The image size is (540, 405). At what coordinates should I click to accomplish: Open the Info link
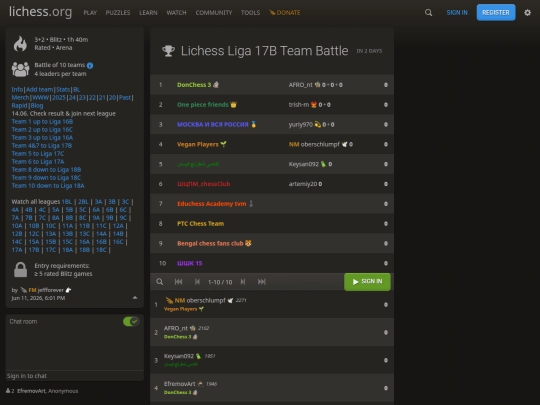coord(17,90)
